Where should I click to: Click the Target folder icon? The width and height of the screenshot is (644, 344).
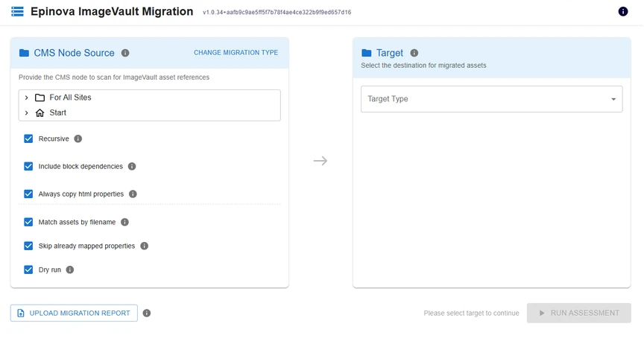pyautogui.click(x=367, y=53)
